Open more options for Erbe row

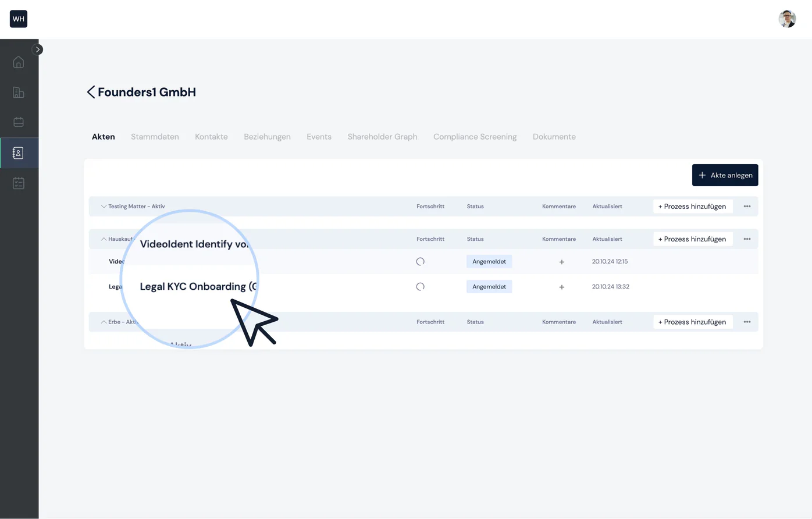click(747, 322)
